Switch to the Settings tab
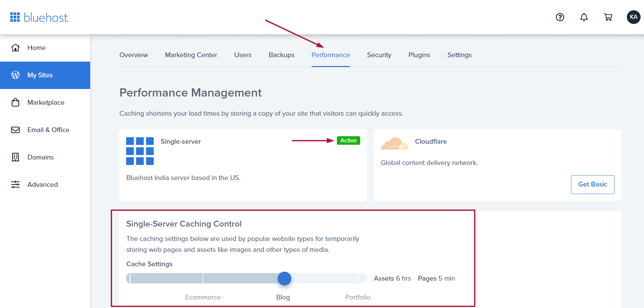The image size is (644, 308). coord(459,55)
